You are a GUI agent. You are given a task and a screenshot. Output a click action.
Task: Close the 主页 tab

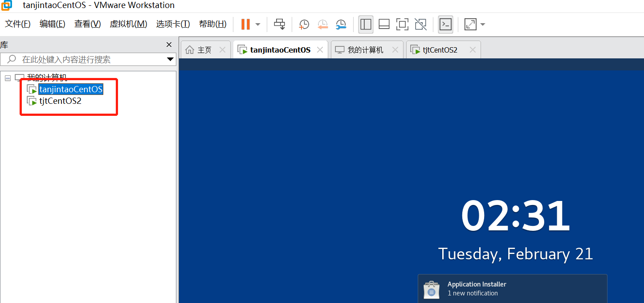click(223, 50)
